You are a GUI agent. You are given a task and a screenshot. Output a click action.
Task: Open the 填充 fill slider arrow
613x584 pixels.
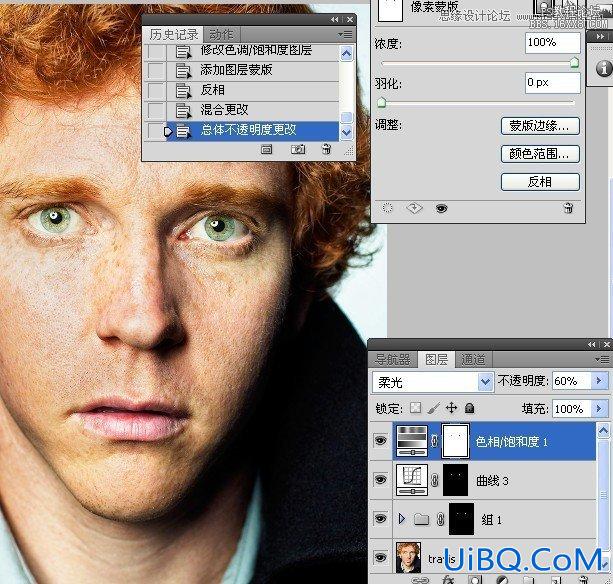tap(599, 408)
